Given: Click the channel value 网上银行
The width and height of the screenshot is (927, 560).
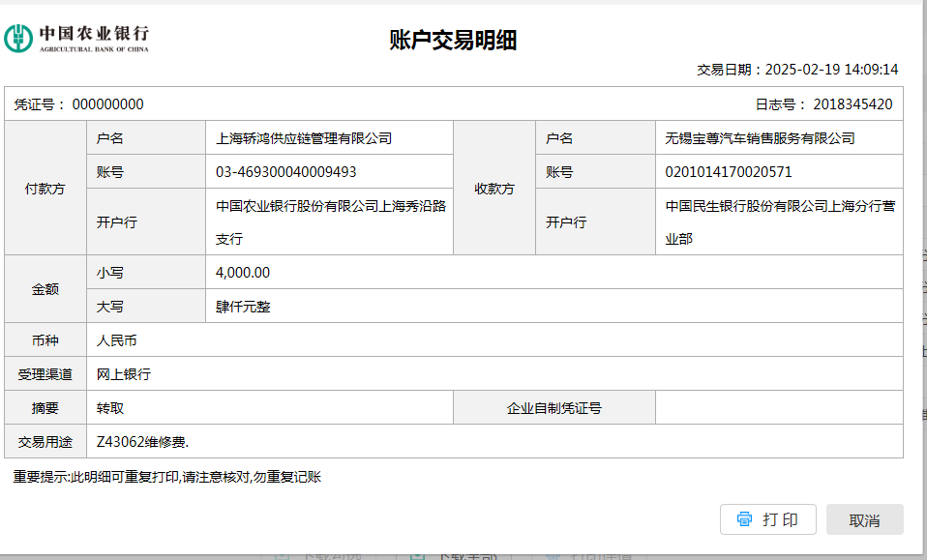Looking at the screenshot, I should [124, 374].
